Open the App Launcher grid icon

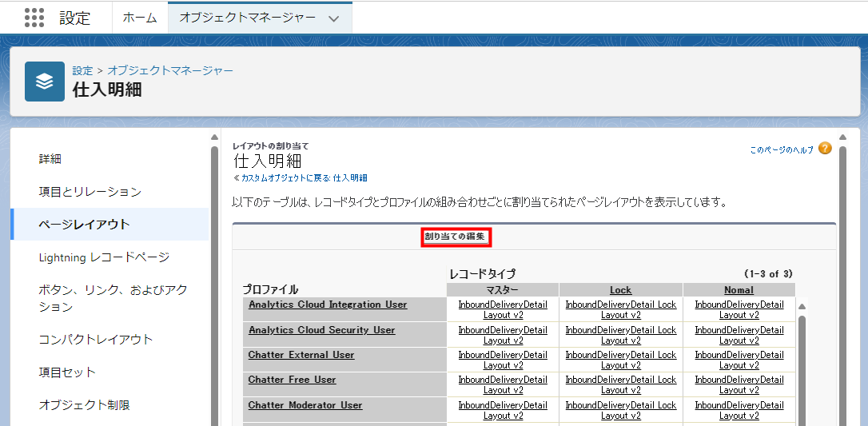pyautogui.click(x=34, y=18)
